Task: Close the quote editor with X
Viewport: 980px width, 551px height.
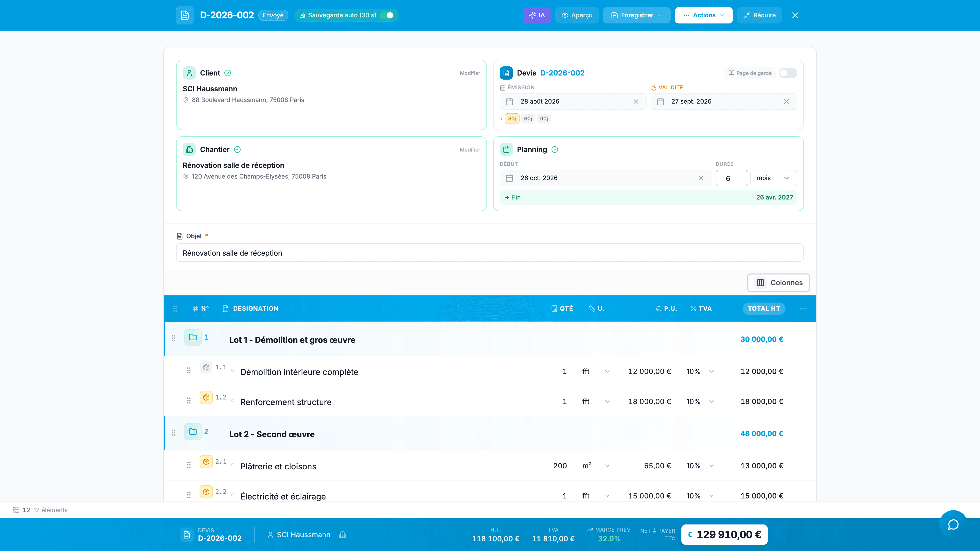Action: [795, 15]
